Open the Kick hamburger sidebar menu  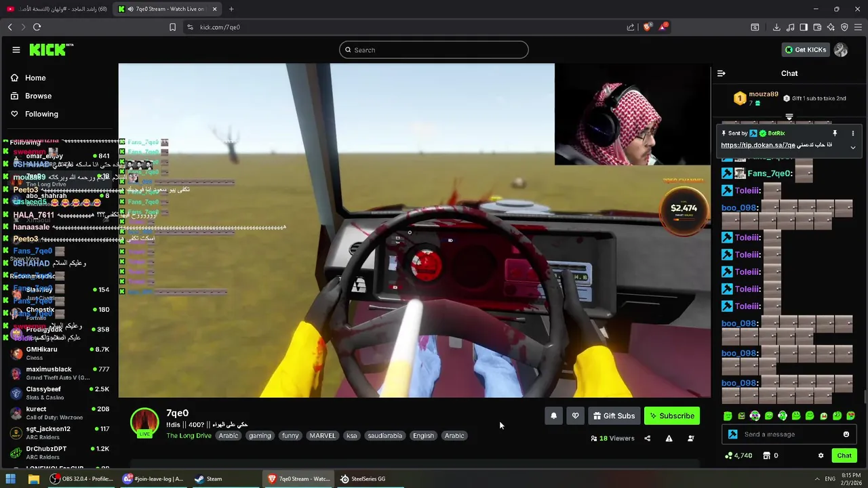pos(16,49)
